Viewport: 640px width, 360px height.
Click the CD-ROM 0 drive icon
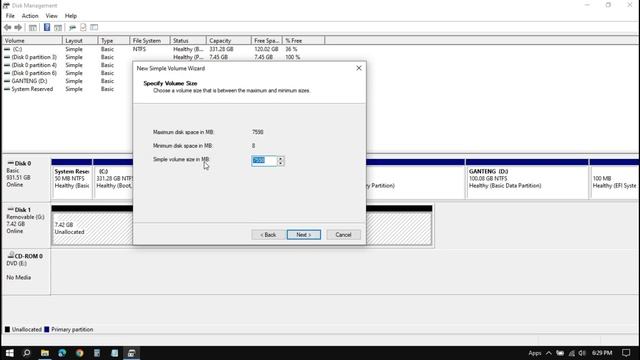click(11, 255)
